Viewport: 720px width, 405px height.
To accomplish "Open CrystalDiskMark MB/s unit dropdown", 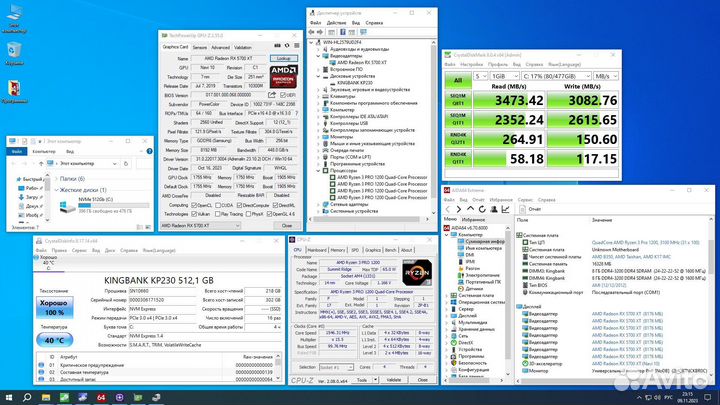I will click(x=606, y=76).
